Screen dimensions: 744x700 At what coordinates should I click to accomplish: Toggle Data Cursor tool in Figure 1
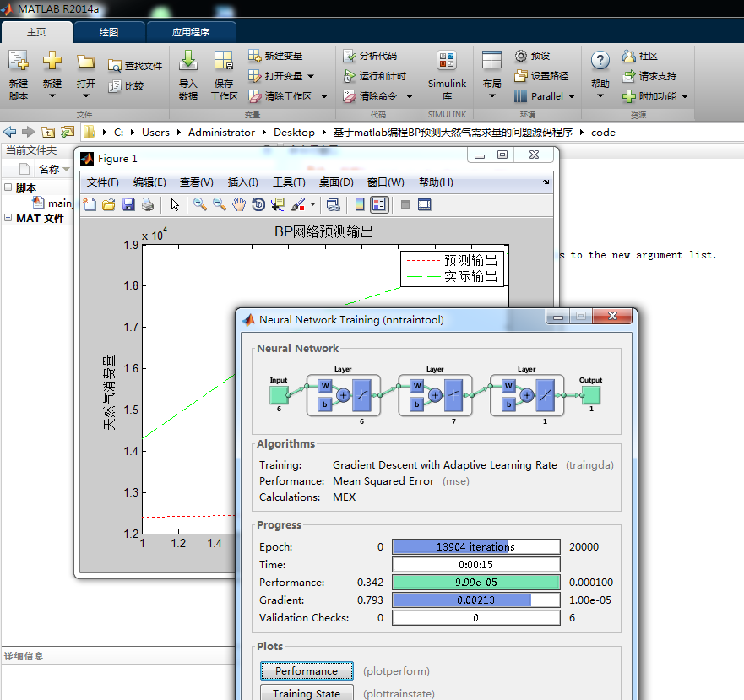pos(278,204)
